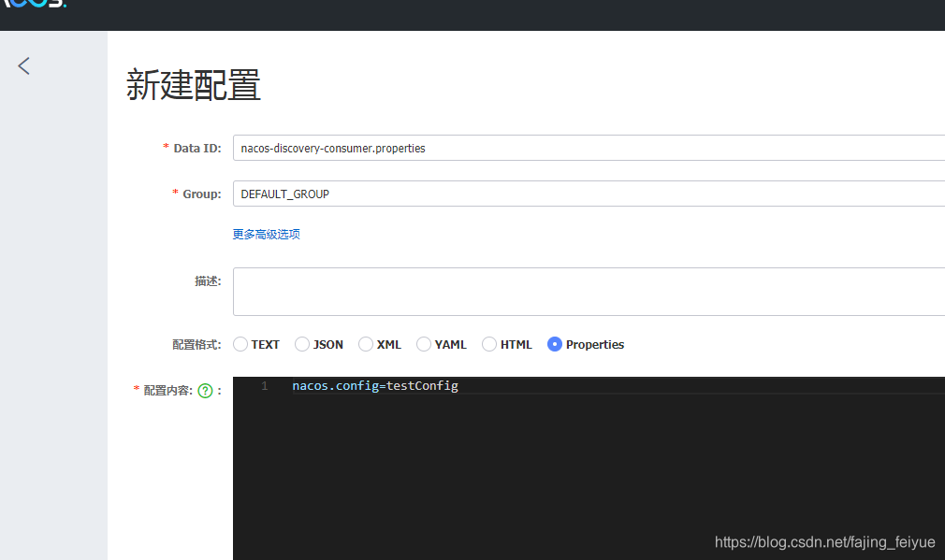Click the 描述 field label
This screenshot has height=560, width=945.
coord(208,281)
